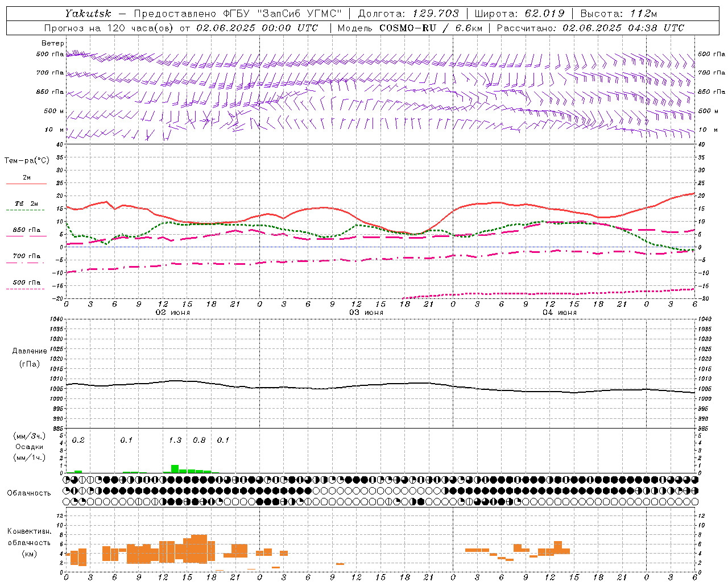728x582 pixels.
Task: Click the Yakutsk station title
Action: 88,14
